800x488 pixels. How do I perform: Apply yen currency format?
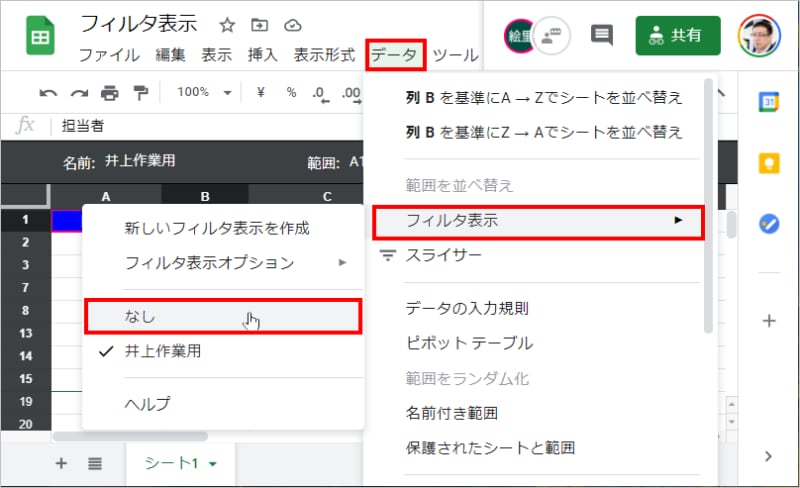pos(261,92)
